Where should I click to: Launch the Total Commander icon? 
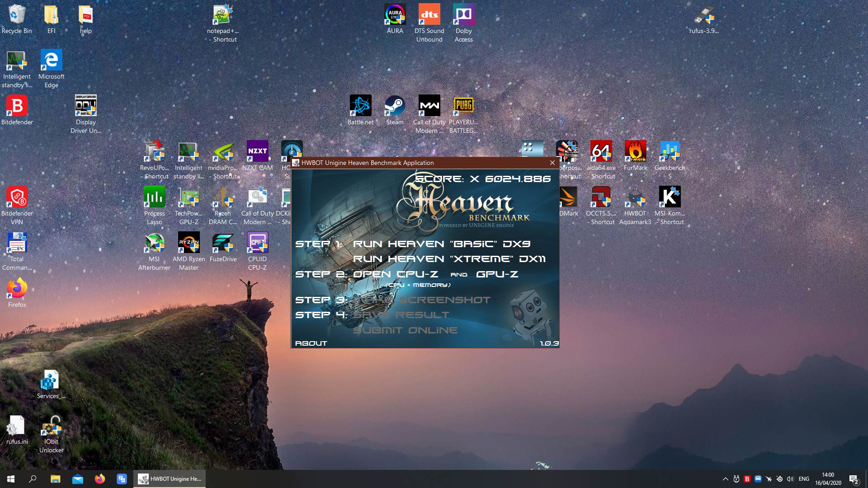(17, 252)
